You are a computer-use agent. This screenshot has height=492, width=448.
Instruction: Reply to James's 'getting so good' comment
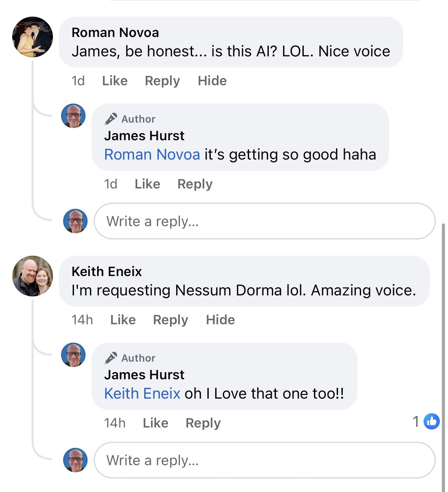click(x=195, y=184)
